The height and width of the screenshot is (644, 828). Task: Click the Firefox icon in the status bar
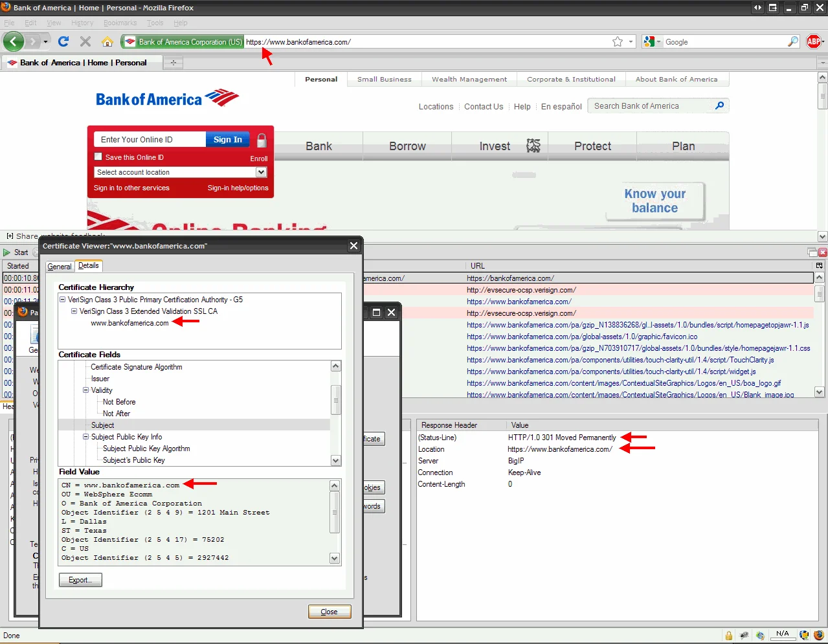pos(820,636)
